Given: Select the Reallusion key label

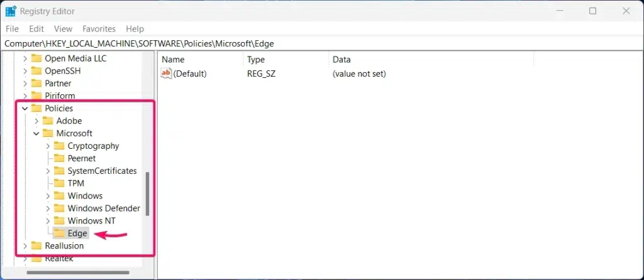Looking at the screenshot, I should coord(65,245).
